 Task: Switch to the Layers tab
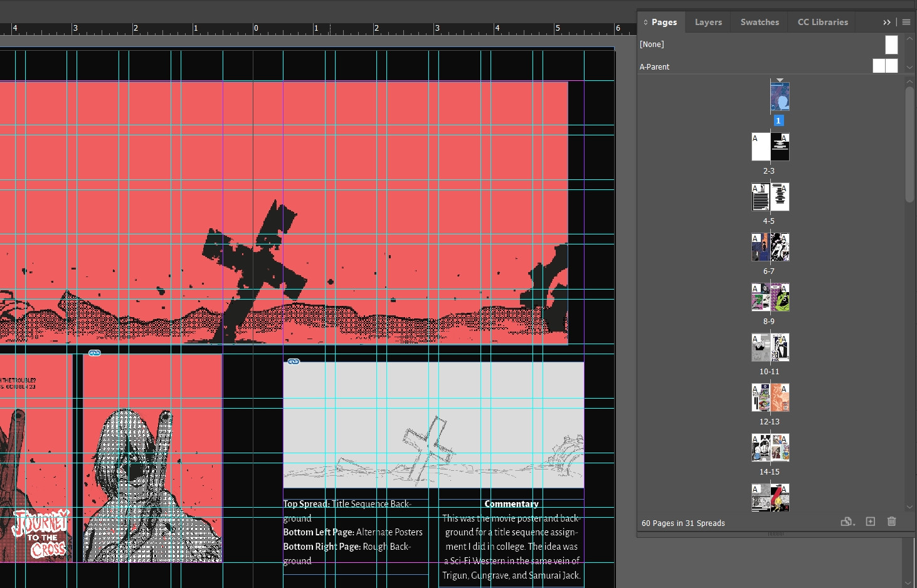708,22
